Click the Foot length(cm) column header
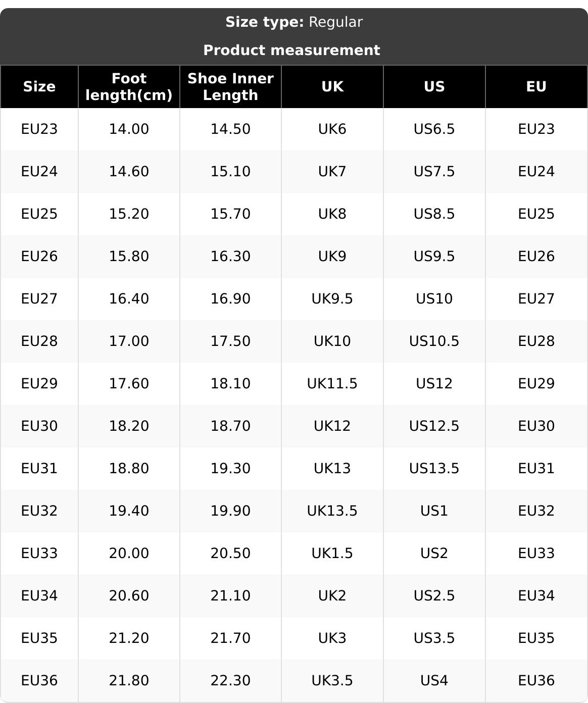Image resolution: width=588 pixels, height=703 pixels. pyautogui.click(x=129, y=86)
